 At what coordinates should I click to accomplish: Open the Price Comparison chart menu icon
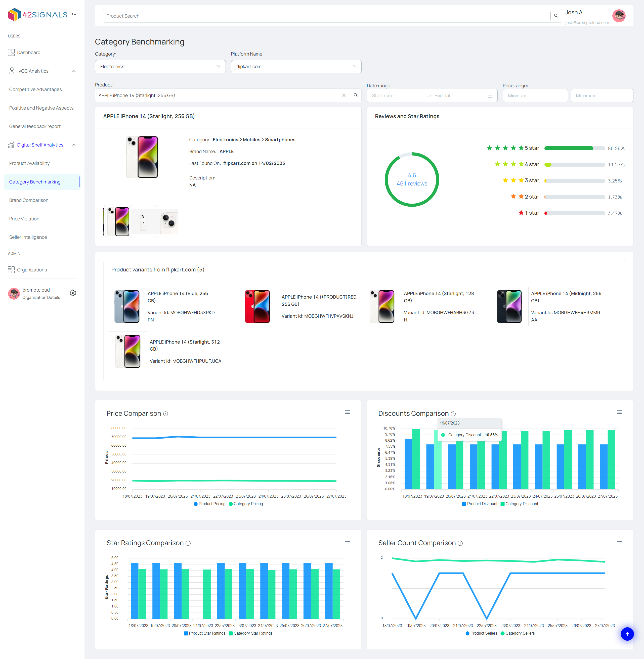pyautogui.click(x=347, y=412)
